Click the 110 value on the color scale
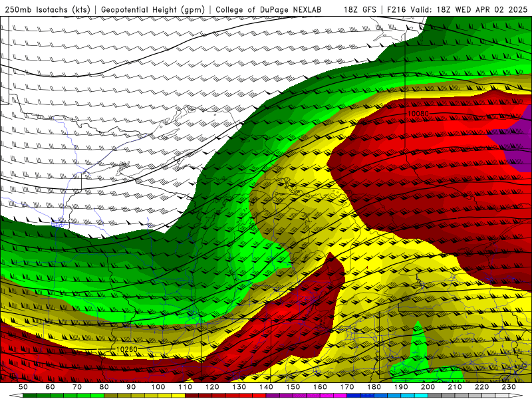Viewport: 532px width, 399px height. point(186,387)
